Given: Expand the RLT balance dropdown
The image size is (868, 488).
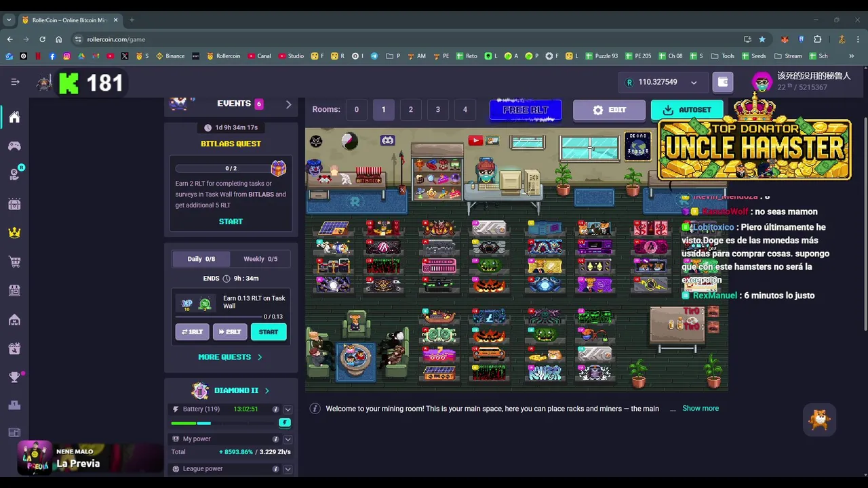Looking at the screenshot, I should 694,83.
